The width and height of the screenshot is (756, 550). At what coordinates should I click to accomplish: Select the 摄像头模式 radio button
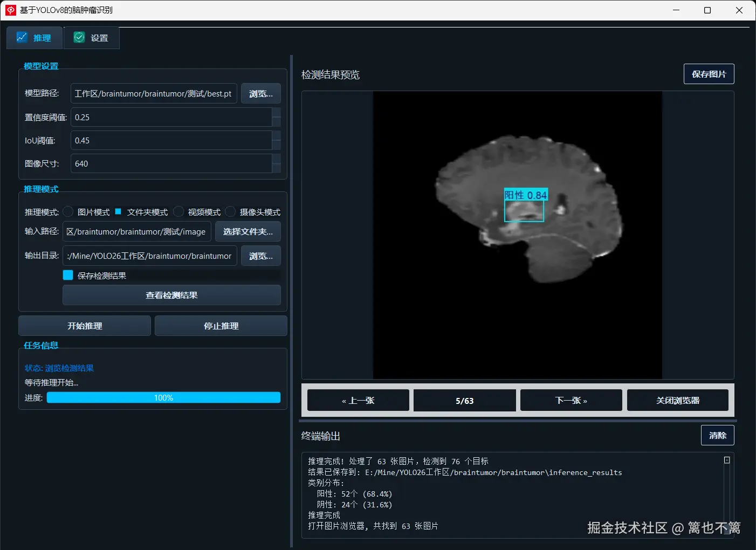click(230, 211)
